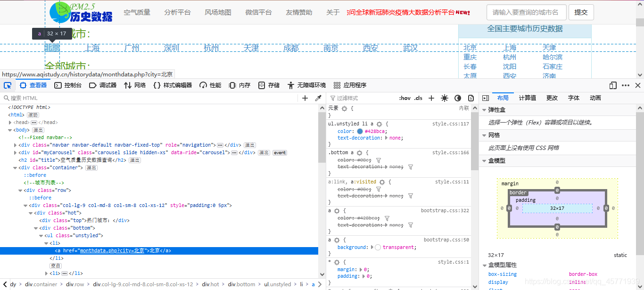Image resolution: width=644 pixels, height=290 pixels.
Task: Collapse the ul class unstyled node
Action: click(41, 236)
